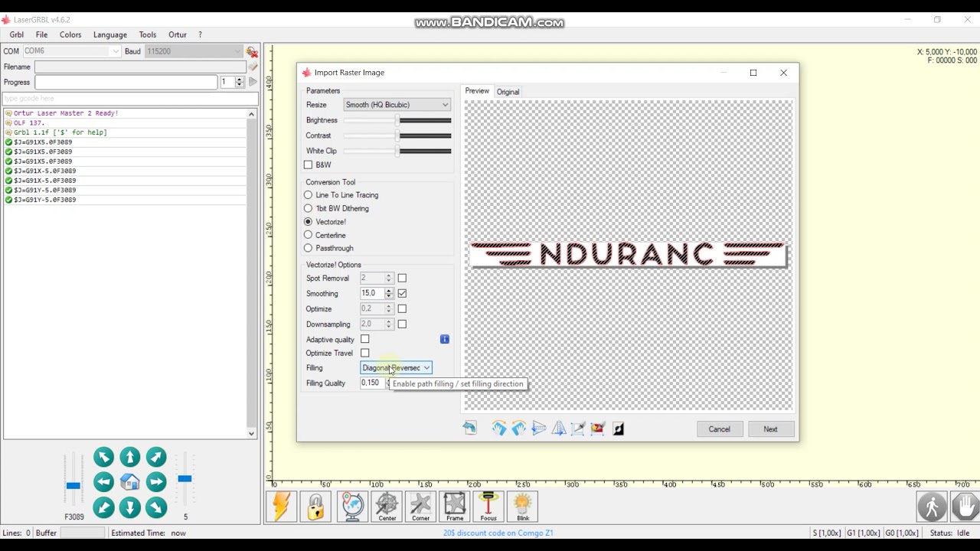Image resolution: width=980 pixels, height=551 pixels.
Task: Enable the Downsampling checkbox
Action: (402, 324)
